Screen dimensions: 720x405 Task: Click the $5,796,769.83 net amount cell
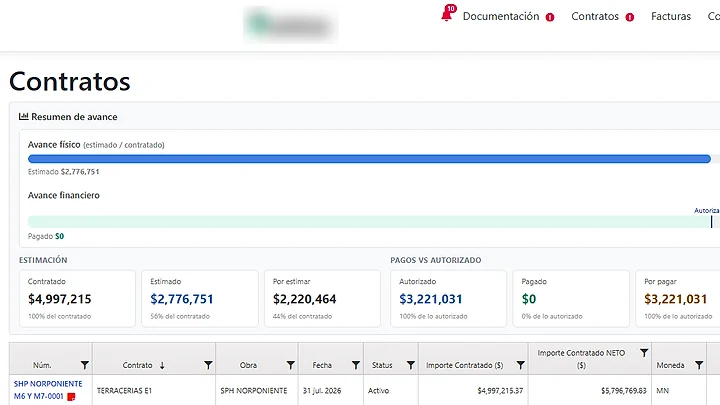590,390
